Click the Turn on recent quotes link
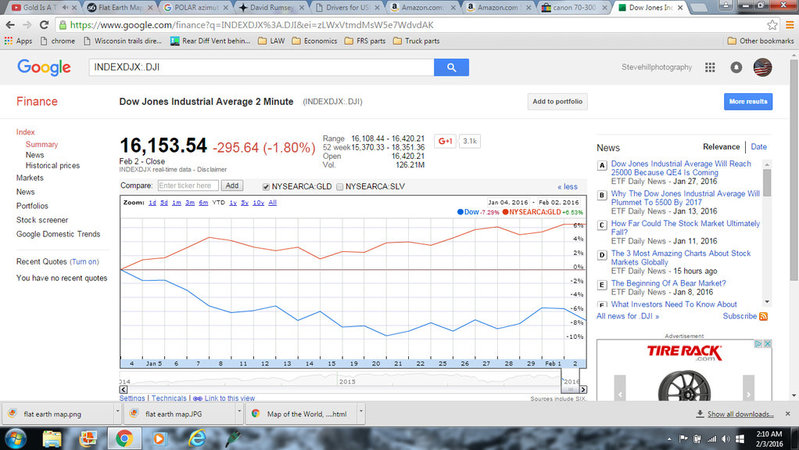This screenshot has width=799, height=450. (x=84, y=262)
